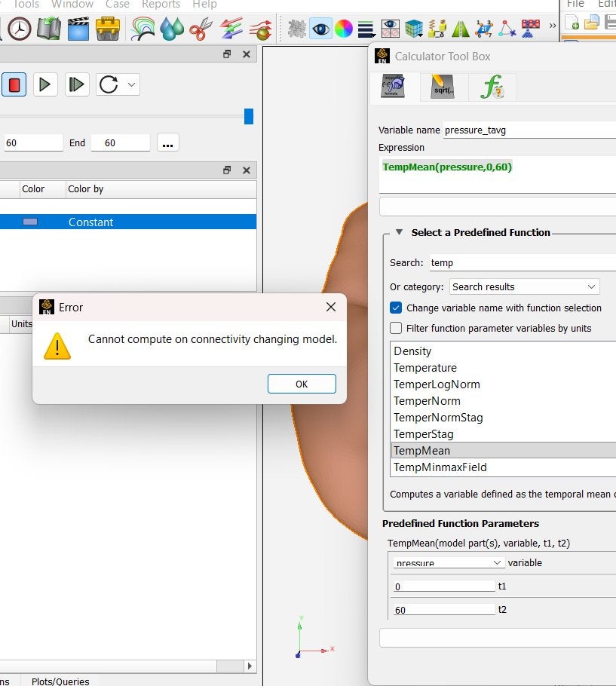Viewport: 616px width, 686px height.
Task: Switch to the predefined function calculator tab
Action: click(x=393, y=86)
